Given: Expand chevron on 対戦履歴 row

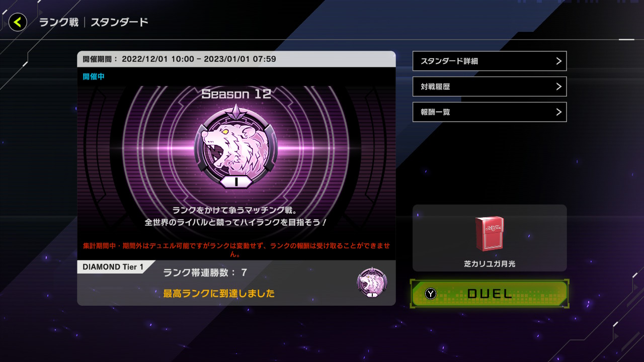Looking at the screenshot, I should (x=558, y=86).
